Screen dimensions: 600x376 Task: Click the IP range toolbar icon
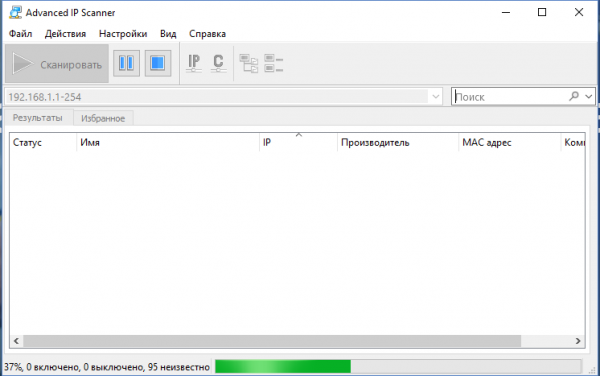click(x=194, y=63)
